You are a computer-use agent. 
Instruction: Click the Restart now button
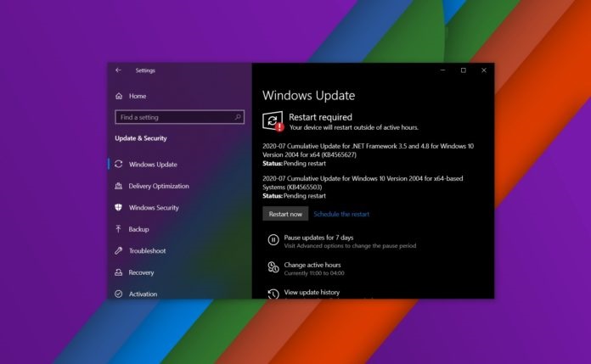[x=285, y=214]
